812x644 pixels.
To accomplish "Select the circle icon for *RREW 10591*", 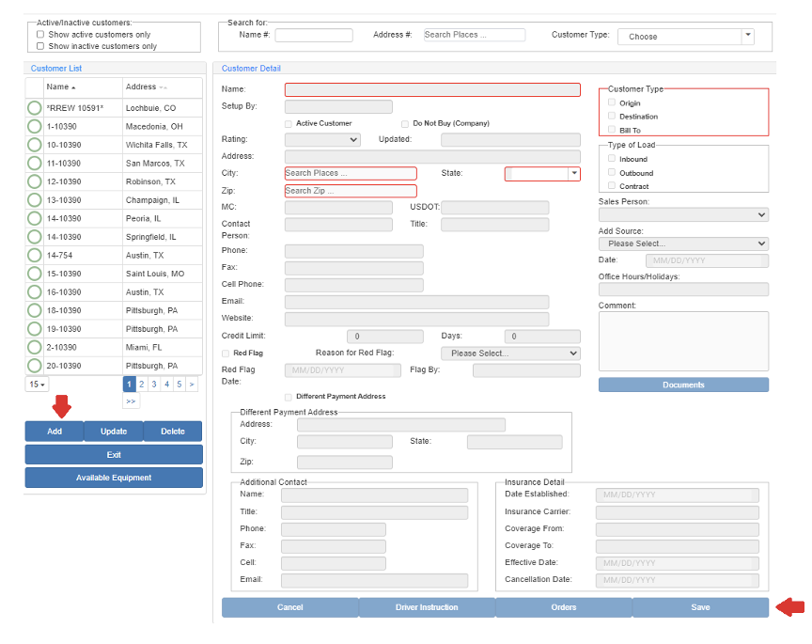I will (x=34, y=108).
